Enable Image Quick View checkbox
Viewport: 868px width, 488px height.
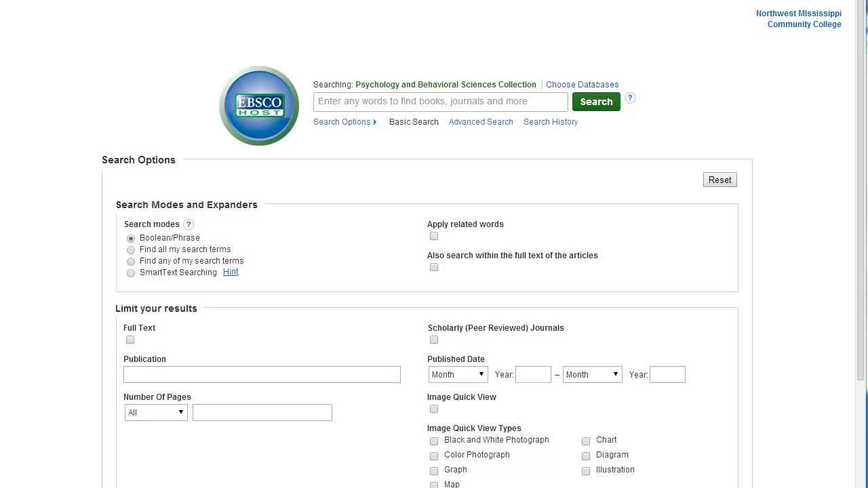[x=434, y=409]
